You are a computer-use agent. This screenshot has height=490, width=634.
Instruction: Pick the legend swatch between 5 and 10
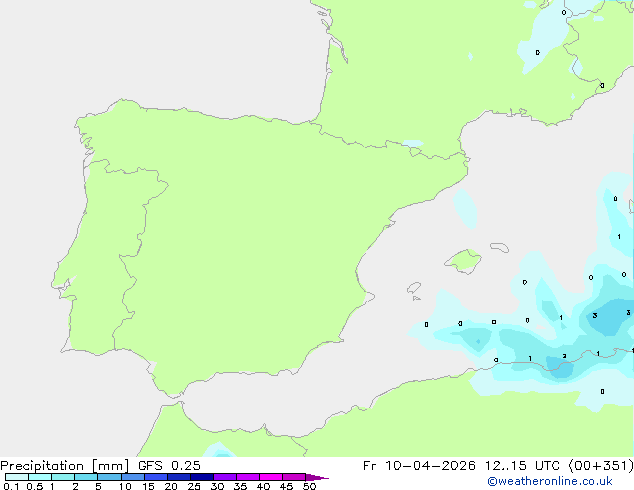click(x=109, y=477)
